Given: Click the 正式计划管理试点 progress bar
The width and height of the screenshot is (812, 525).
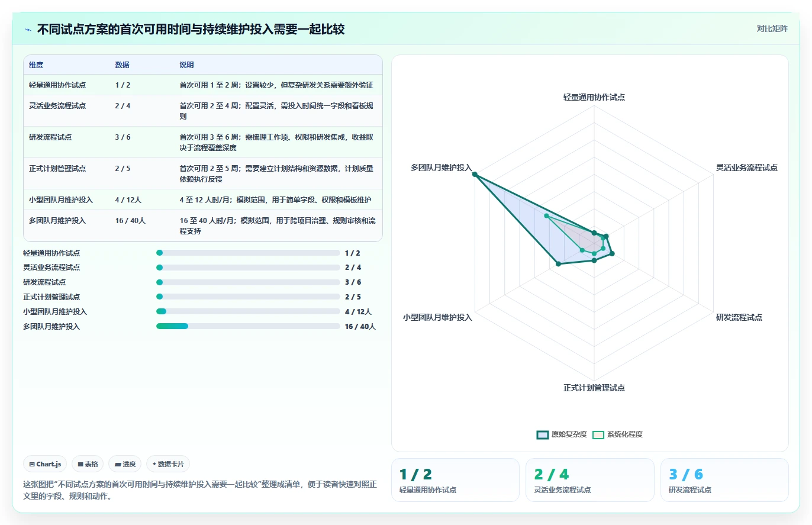Looking at the screenshot, I should (x=248, y=297).
